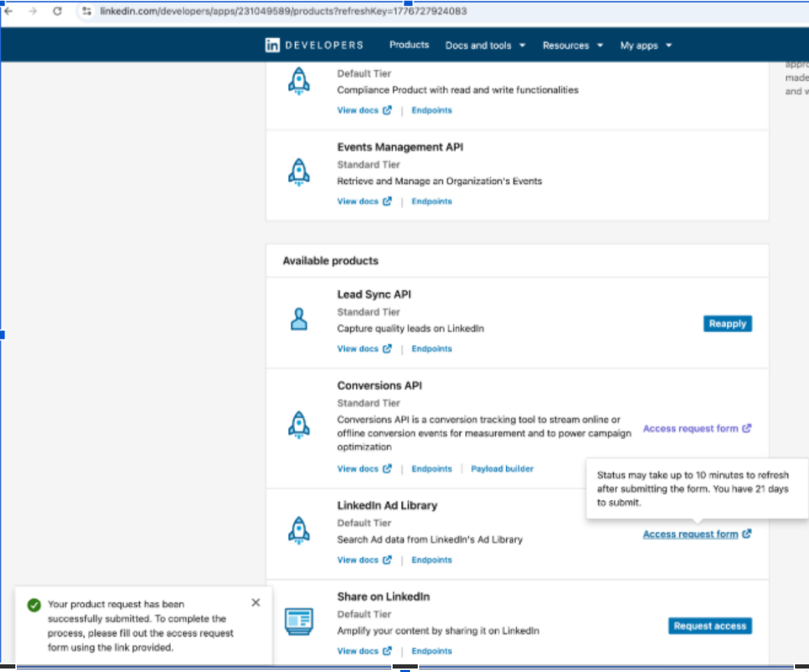This screenshot has width=809, height=672.
Task: Open Endpoints for LinkedIn Ad Library
Action: (x=431, y=560)
